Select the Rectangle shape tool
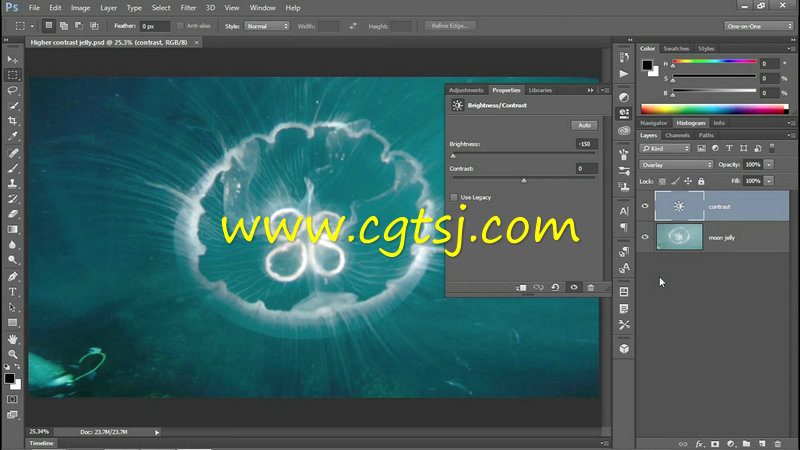This screenshot has width=800, height=450. pos(12,322)
